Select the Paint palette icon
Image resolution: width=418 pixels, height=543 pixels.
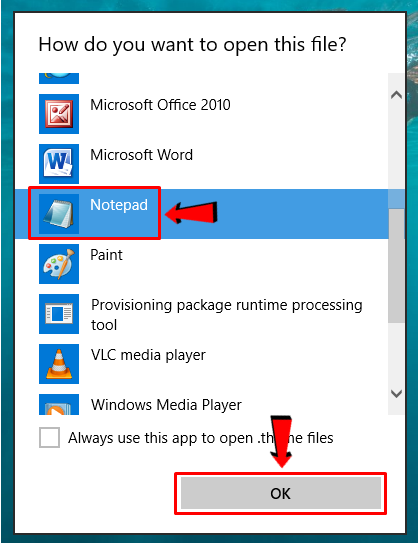tap(59, 264)
